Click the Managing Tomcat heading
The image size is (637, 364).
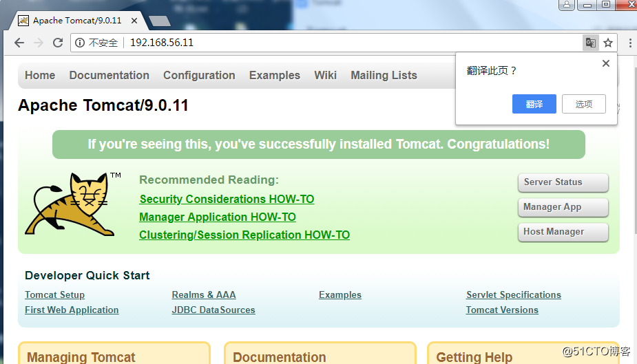(x=81, y=357)
